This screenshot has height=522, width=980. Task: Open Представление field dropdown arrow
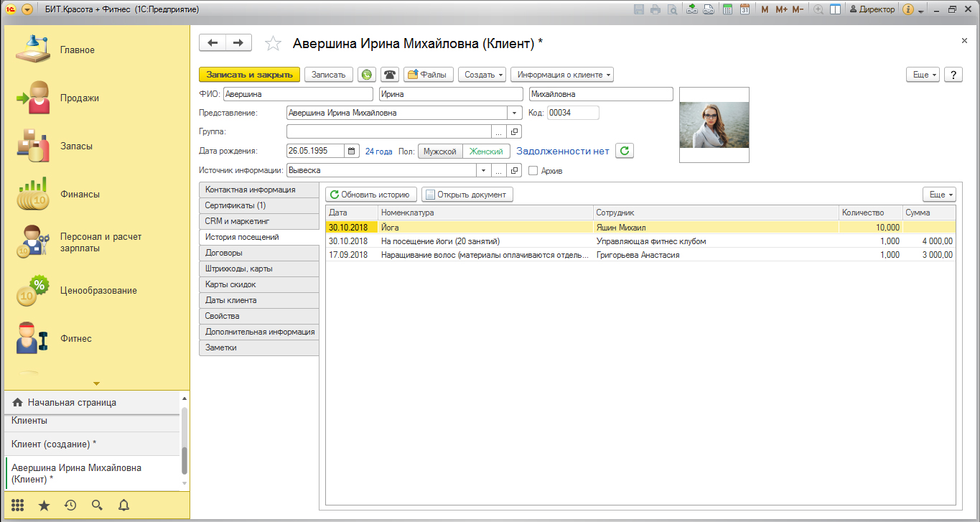click(514, 113)
